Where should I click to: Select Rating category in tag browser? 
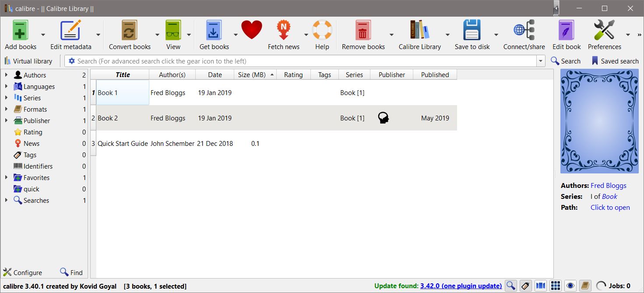click(x=33, y=132)
